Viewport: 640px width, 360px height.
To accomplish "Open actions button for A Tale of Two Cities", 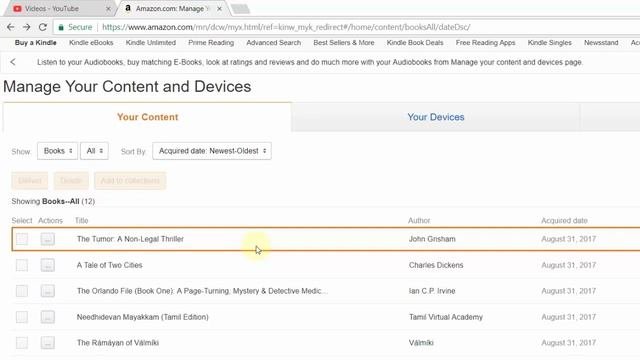I will (48, 265).
